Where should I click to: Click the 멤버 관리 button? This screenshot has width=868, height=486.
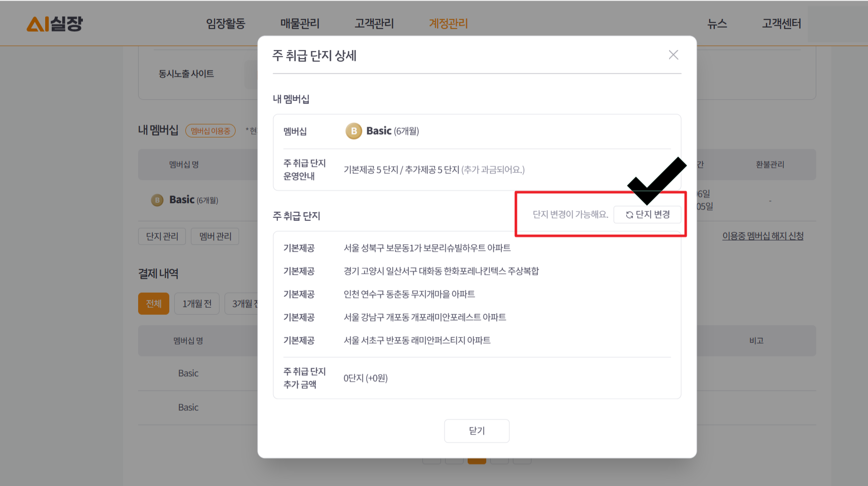215,236
